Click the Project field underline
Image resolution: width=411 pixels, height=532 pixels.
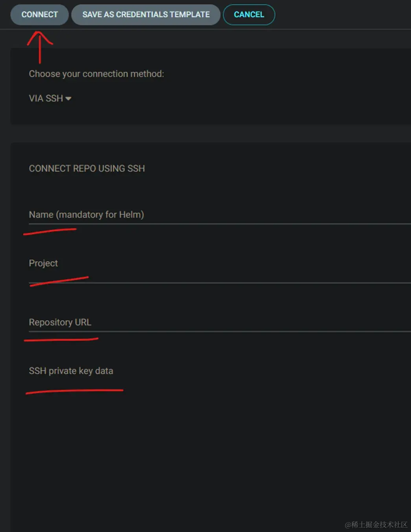pyautogui.click(x=236, y=283)
